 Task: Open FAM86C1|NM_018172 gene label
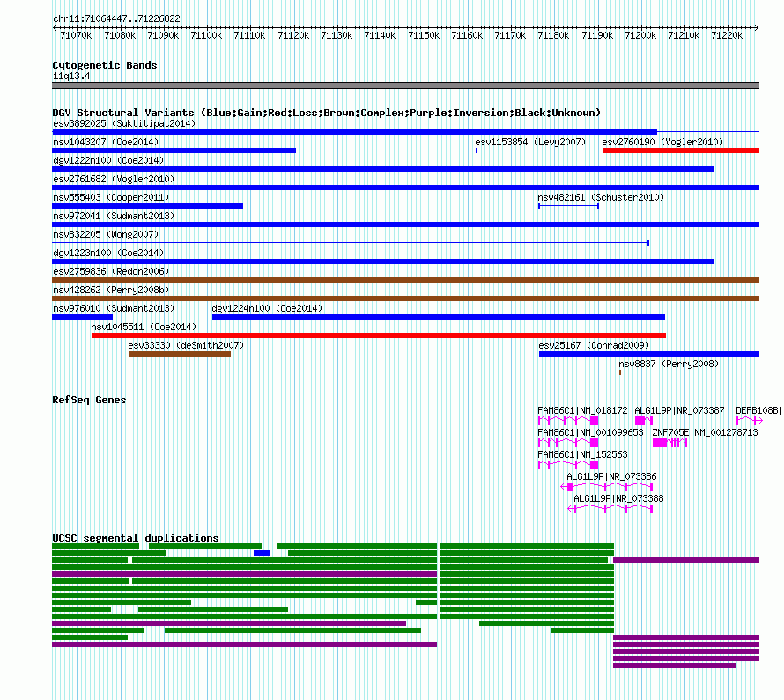point(582,410)
